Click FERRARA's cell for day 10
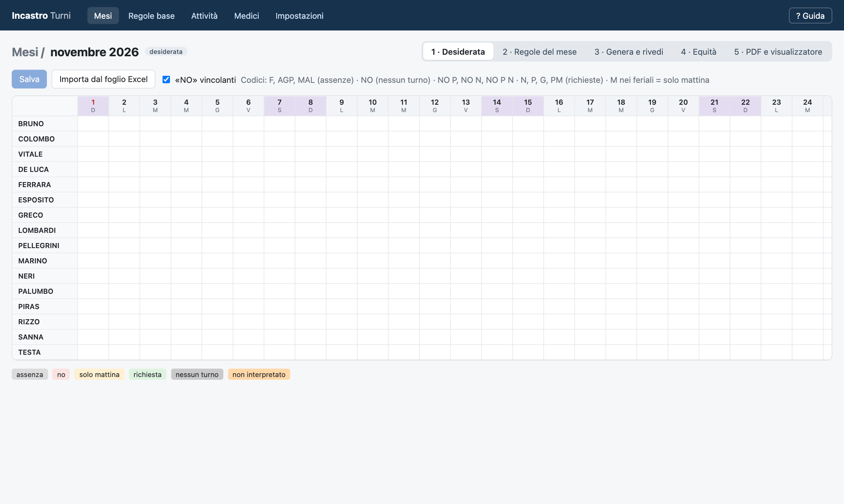The height and width of the screenshot is (504, 844). point(373,184)
